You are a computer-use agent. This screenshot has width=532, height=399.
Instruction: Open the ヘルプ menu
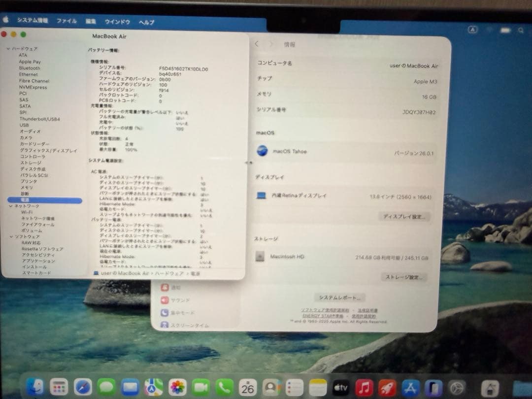145,22
